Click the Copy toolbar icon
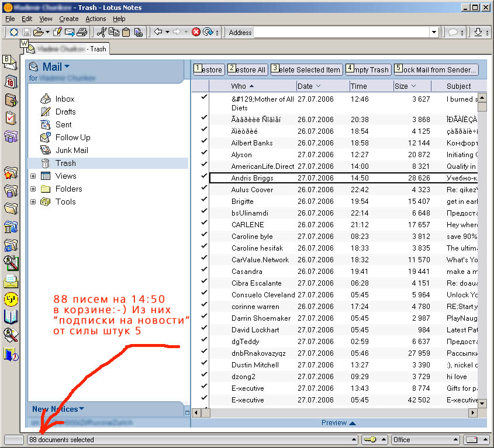The image size is (494, 448). [114, 32]
